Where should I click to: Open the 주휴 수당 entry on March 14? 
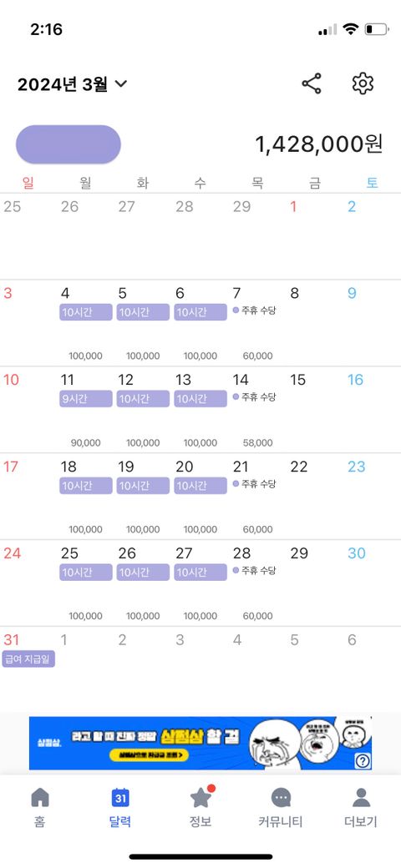pos(255,397)
